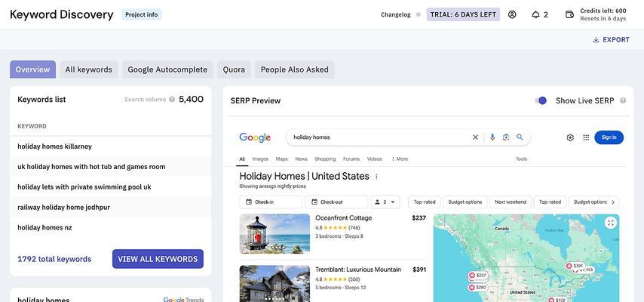Open notifications bell icon
The width and height of the screenshot is (644, 302).
coord(535,15)
